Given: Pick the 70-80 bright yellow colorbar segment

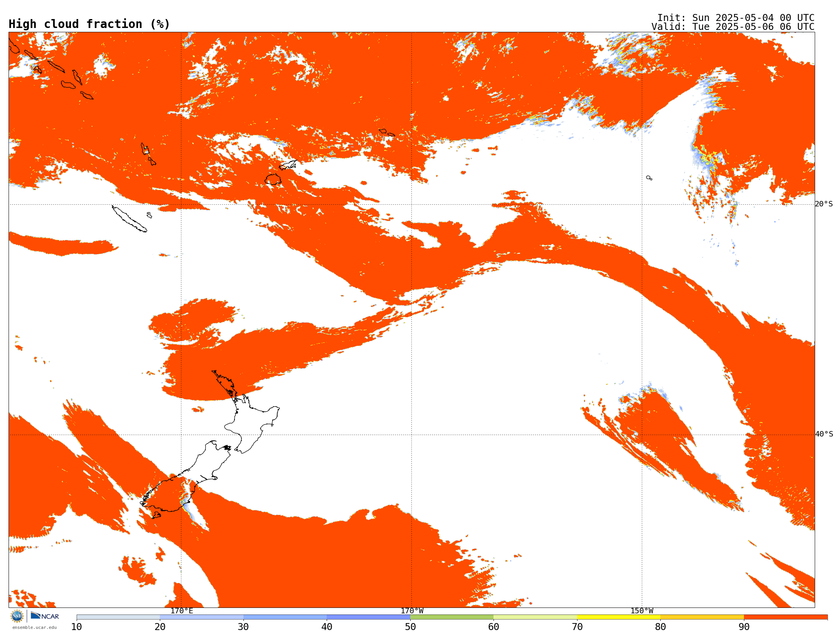Looking at the screenshot, I should click(619, 617).
